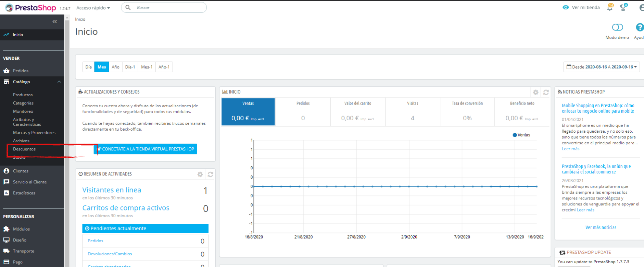
Task: Refresh the Inicio chart panel
Action: (x=546, y=92)
